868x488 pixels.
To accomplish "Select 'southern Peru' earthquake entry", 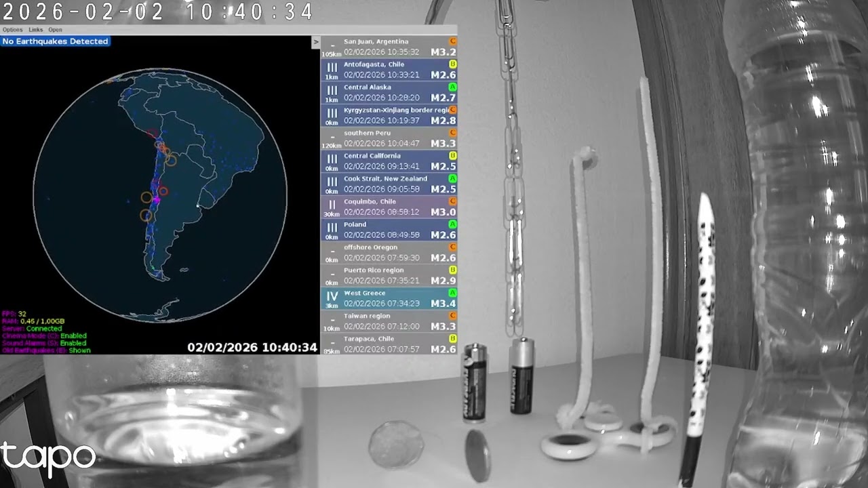I will click(389, 138).
